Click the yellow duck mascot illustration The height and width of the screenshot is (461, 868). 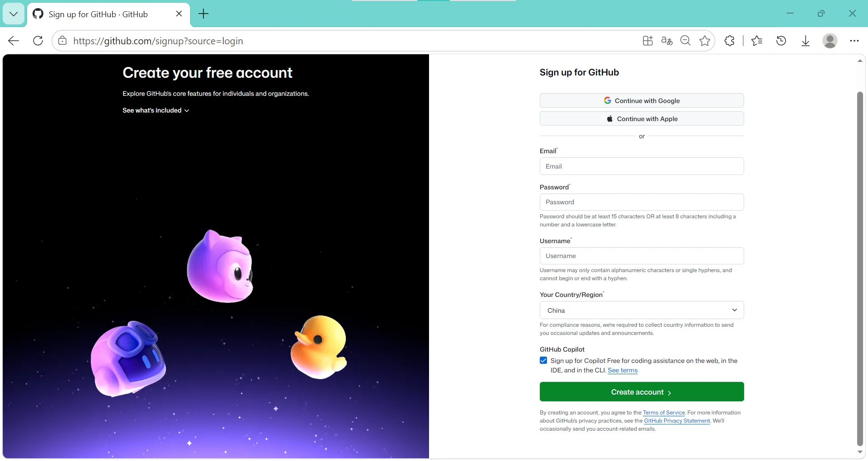(x=319, y=347)
